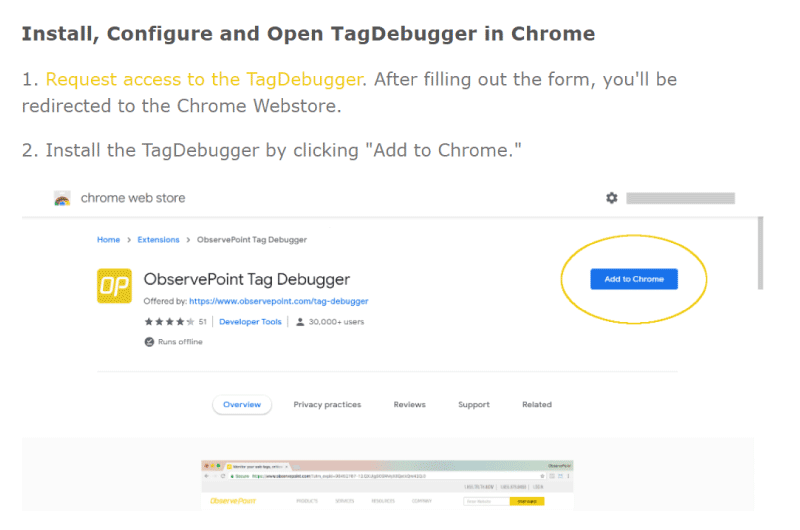
Task: Click the Chrome Web Store rainbow logo
Action: [62, 198]
